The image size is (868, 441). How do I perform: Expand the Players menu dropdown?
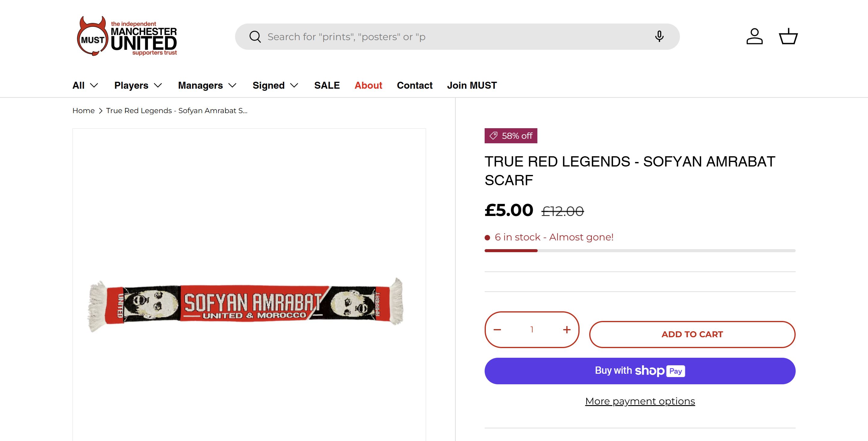[138, 85]
